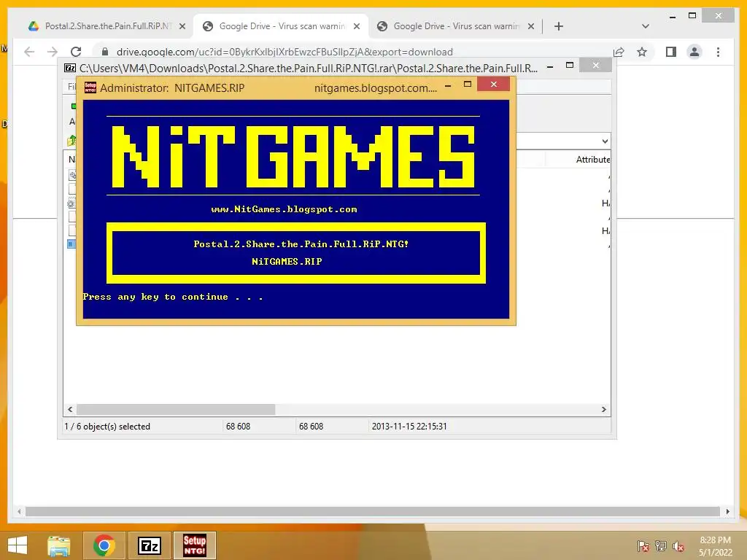
Task: Click 'Press any key to continue' text
Action: (x=172, y=297)
